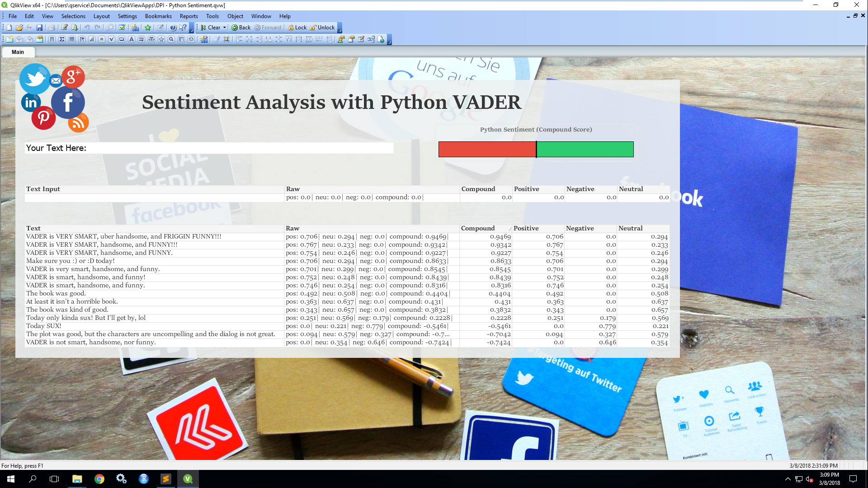Click the Back navigation button
Screen dimensions: 868x488
pyautogui.click(x=241, y=28)
